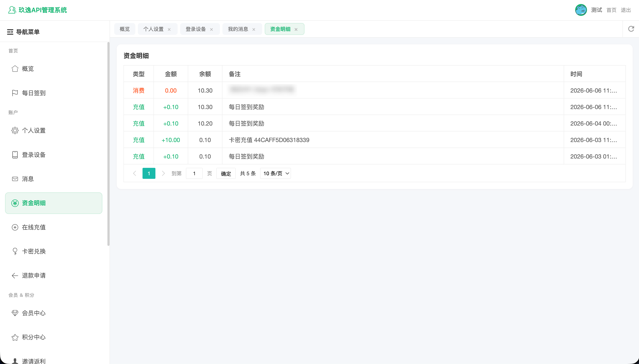This screenshot has width=639, height=364.
Task: Open the 10 条/页 page size dropdown
Action: [x=276, y=173]
